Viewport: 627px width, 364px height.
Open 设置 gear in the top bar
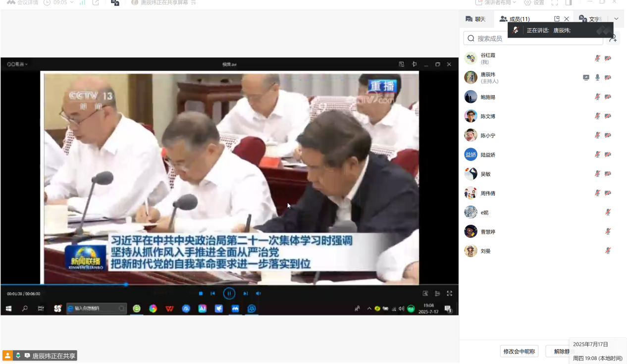click(534, 2)
